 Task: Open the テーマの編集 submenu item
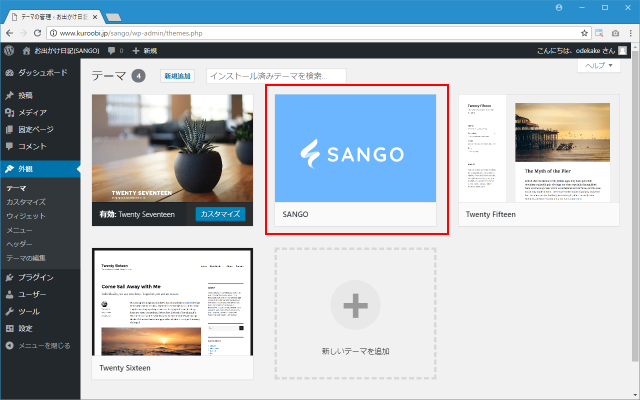click(26, 258)
